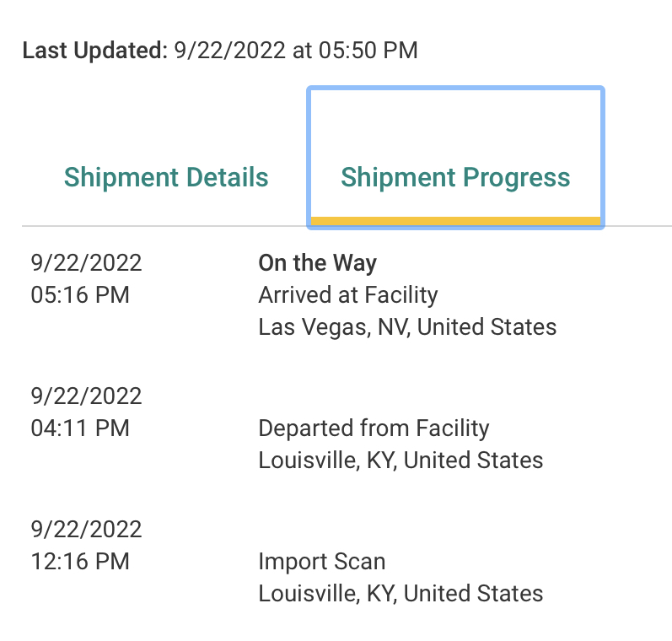This screenshot has width=672, height=641.
Task: Click Louisville location under Departed from Facility
Action: 401,461
